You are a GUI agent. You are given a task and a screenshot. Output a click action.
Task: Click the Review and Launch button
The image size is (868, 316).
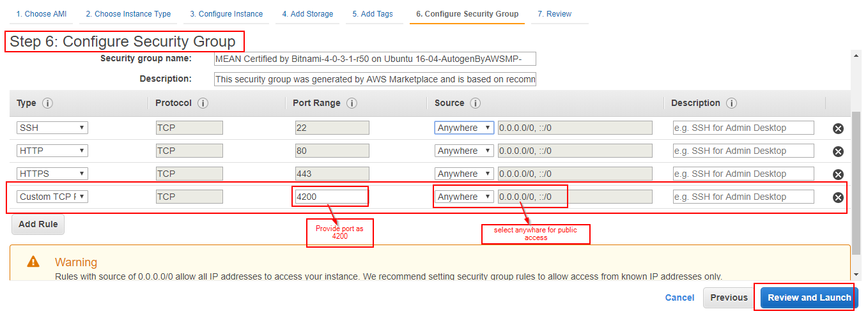pos(809,297)
